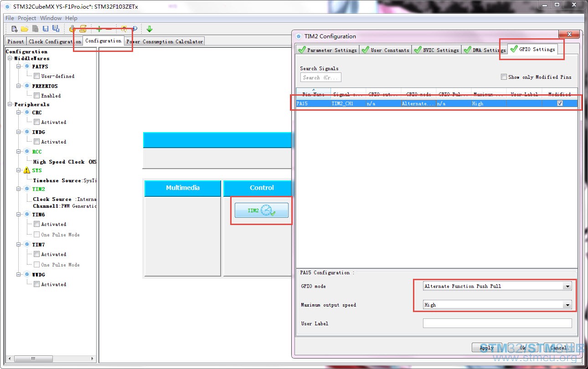This screenshot has height=369, width=588.
Task: Check Show only Modified Pins
Action: point(504,77)
